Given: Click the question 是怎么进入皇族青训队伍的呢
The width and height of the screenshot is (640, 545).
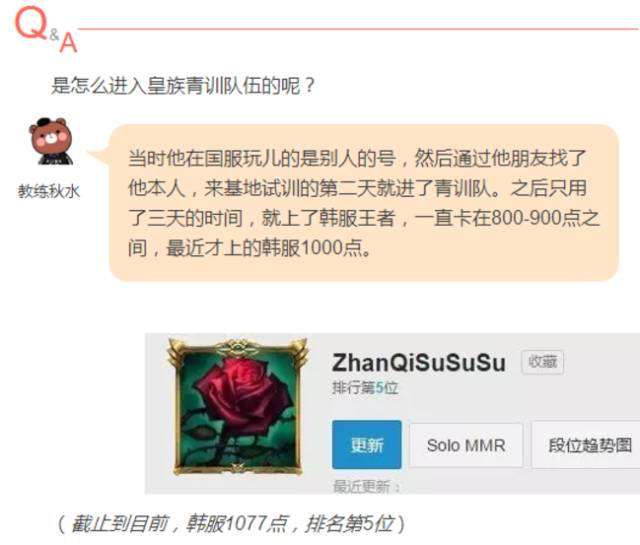Looking at the screenshot, I should [x=183, y=86].
